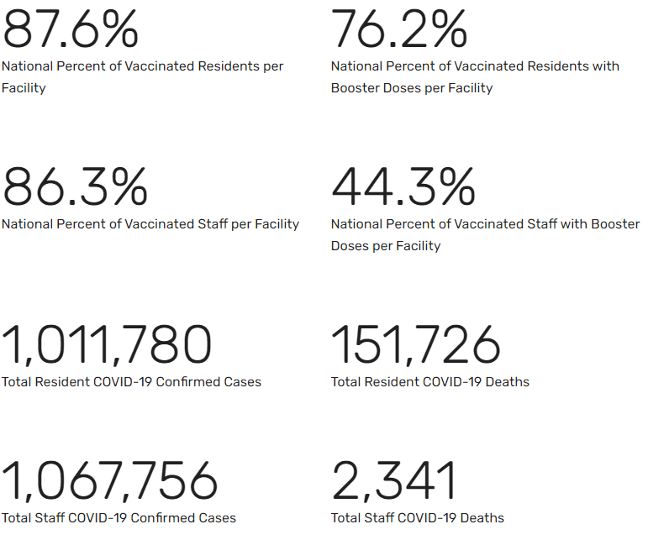Viewport: 648px width, 540px height.
Task: Select the 2,341 staff deaths number
Action: (394, 481)
